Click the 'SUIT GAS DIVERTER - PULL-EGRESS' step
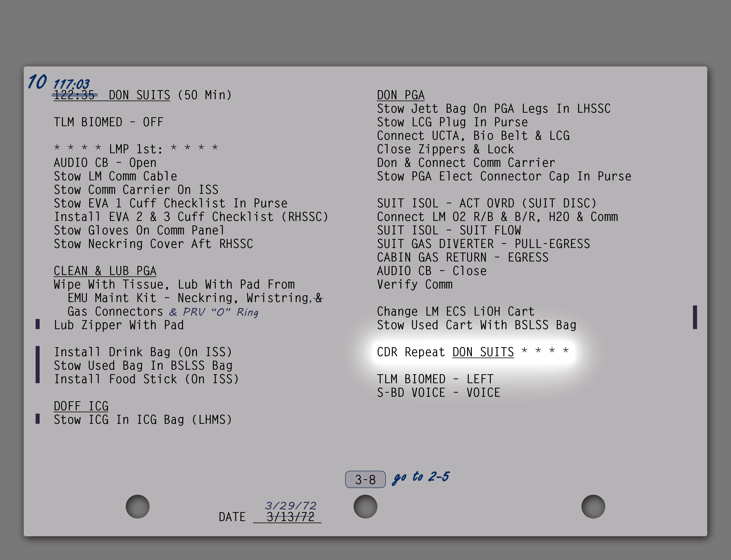Screen dimensions: 731x560 483,244
